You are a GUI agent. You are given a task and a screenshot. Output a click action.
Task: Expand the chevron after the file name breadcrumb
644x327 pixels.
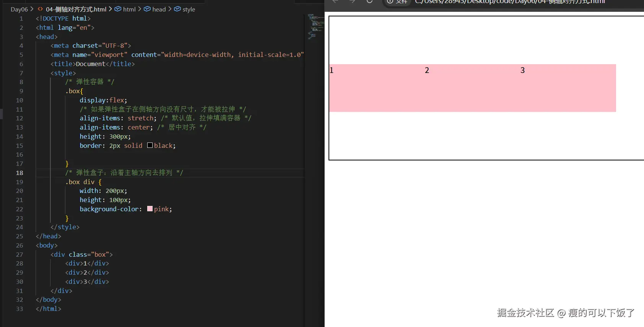pyautogui.click(x=110, y=9)
